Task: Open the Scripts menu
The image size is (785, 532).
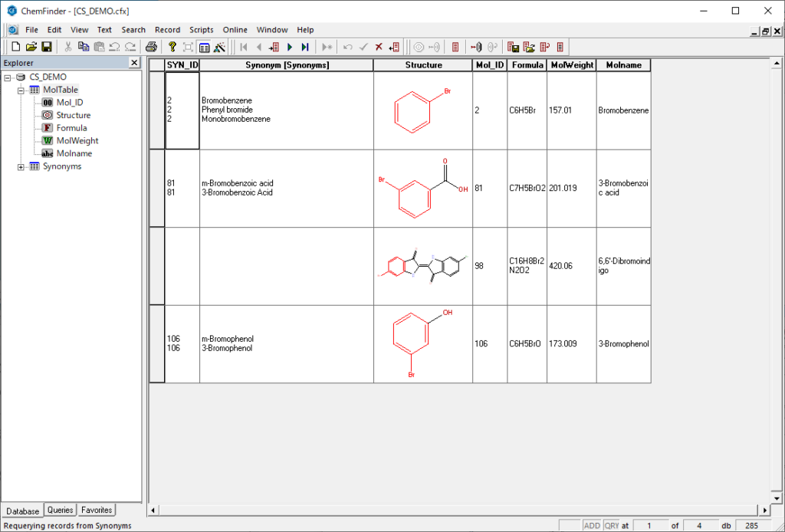Action: pos(201,30)
